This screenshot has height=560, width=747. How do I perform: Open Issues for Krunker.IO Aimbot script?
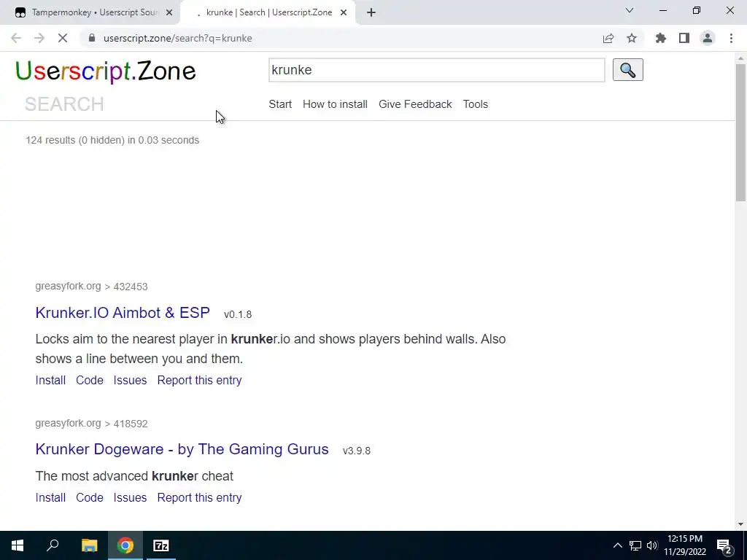(x=130, y=380)
